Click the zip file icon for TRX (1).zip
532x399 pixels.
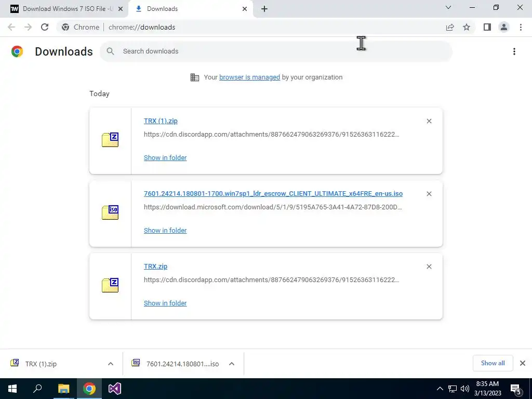pyautogui.click(x=110, y=140)
